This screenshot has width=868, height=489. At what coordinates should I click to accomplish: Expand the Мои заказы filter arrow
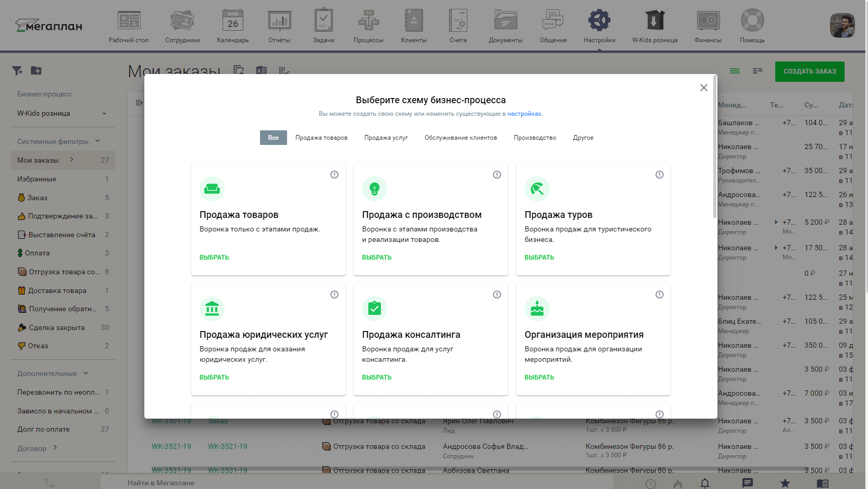click(72, 160)
